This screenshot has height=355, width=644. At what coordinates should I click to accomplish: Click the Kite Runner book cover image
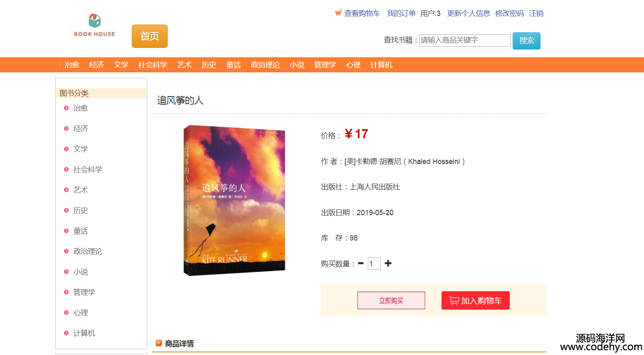tap(234, 200)
